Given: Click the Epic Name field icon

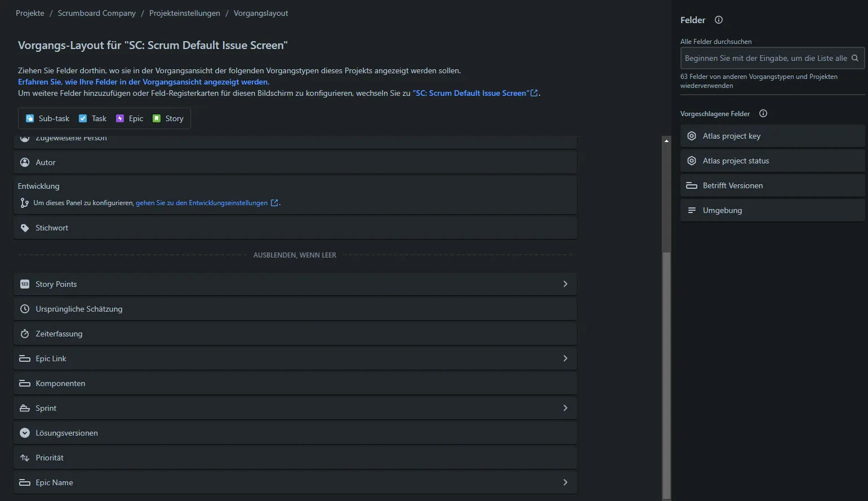Looking at the screenshot, I should (x=25, y=482).
